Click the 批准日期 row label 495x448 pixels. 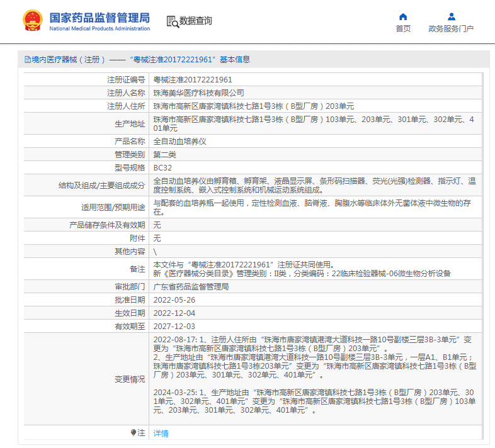[130, 300]
